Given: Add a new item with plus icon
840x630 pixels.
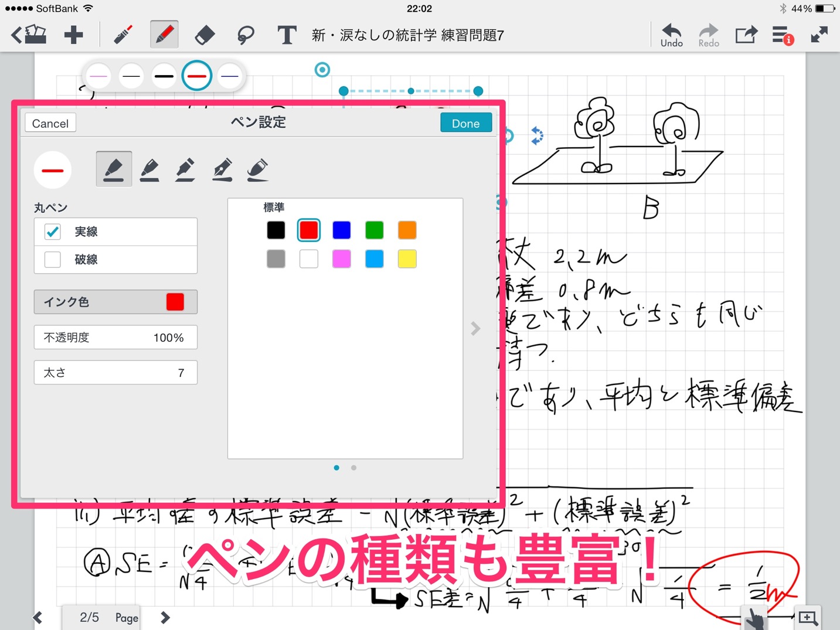Looking at the screenshot, I should pyautogui.click(x=73, y=35).
